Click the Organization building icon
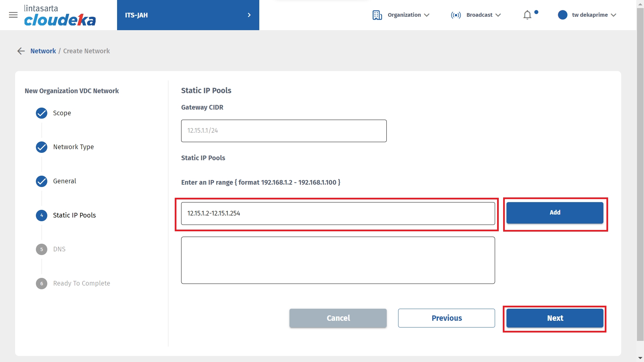The image size is (644, 362). click(x=377, y=15)
